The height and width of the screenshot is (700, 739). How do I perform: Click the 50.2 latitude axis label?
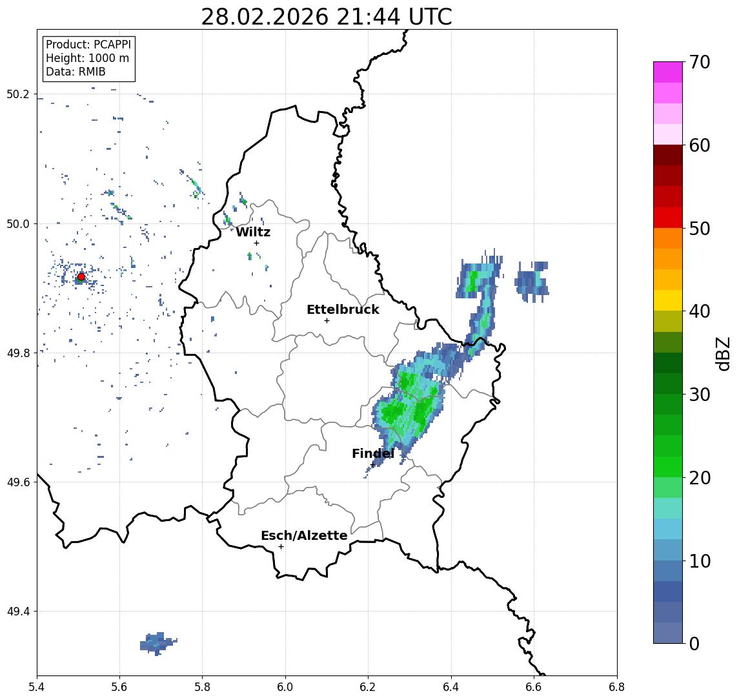[18, 94]
